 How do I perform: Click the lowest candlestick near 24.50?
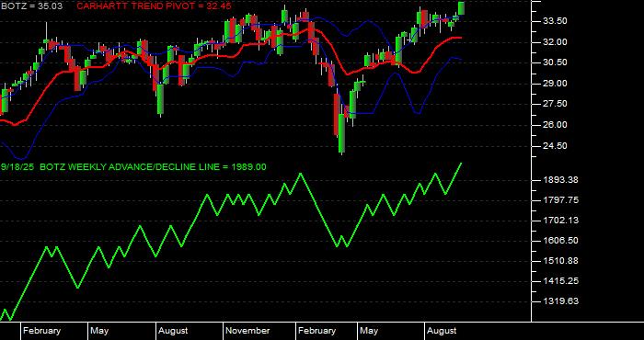coord(341,133)
